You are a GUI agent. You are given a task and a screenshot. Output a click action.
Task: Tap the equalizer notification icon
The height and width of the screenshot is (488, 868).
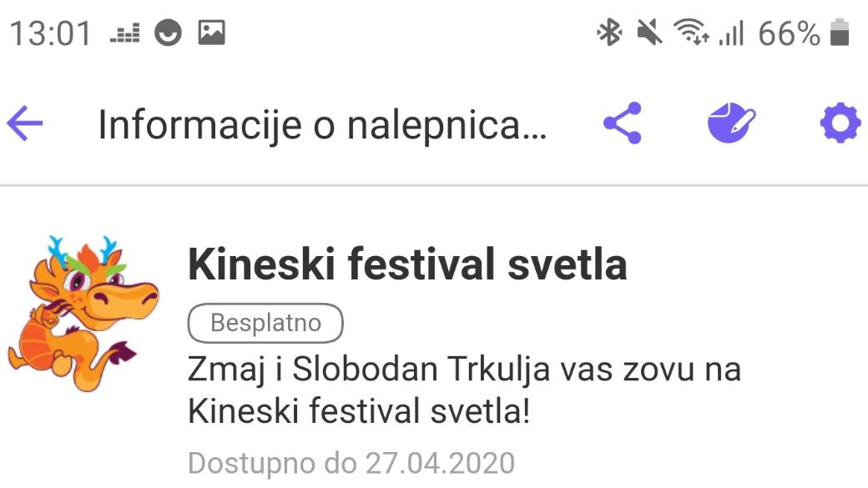[x=124, y=33]
